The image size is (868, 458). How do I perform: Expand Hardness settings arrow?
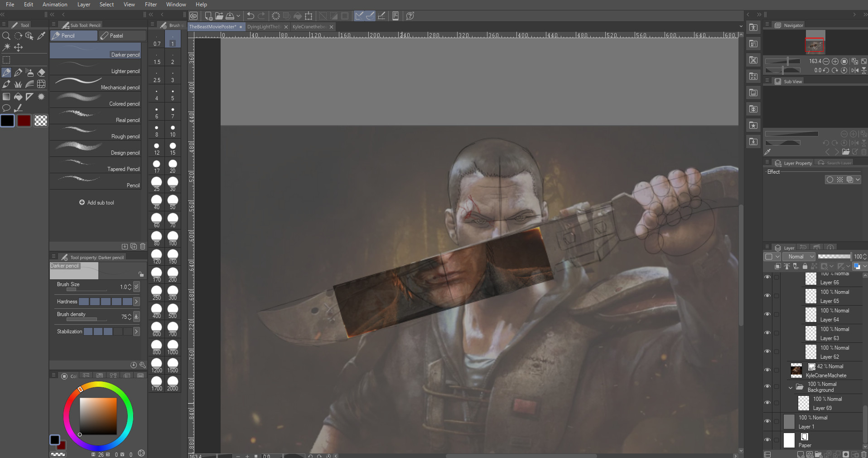(136, 302)
